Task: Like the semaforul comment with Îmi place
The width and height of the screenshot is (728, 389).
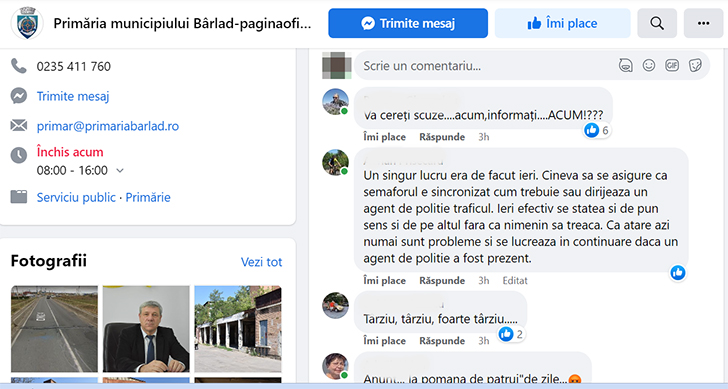Action: point(384,280)
